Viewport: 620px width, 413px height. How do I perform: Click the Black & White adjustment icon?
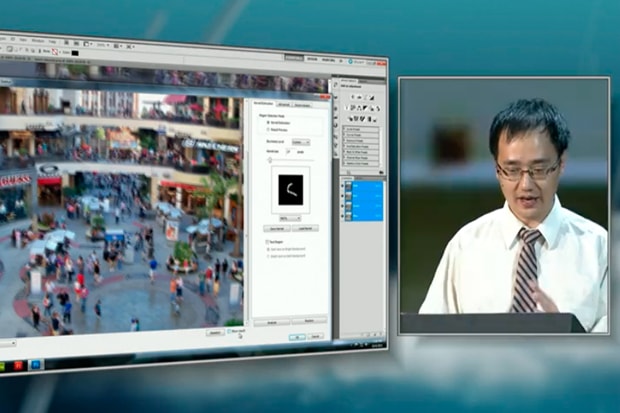coord(365,108)
